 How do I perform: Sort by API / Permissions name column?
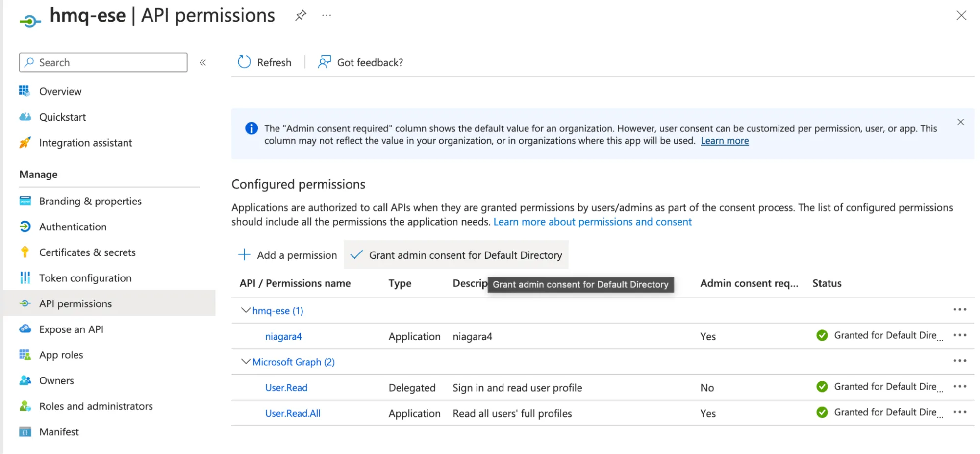(295, 283)
